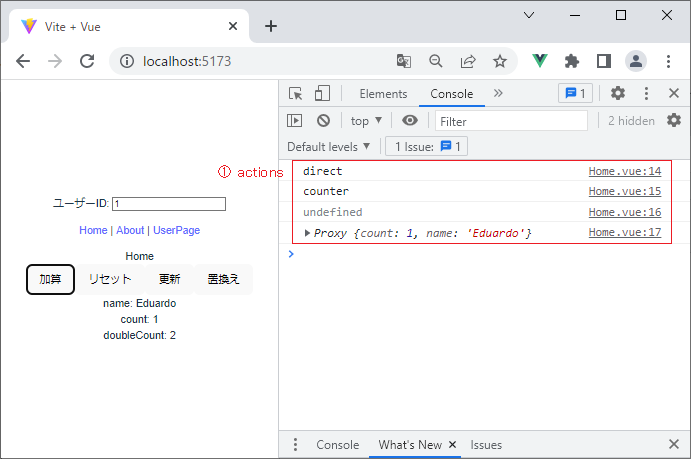This screenshot has width=691, height=459.
Task: Clear the console output
Action: coord(323,120)
